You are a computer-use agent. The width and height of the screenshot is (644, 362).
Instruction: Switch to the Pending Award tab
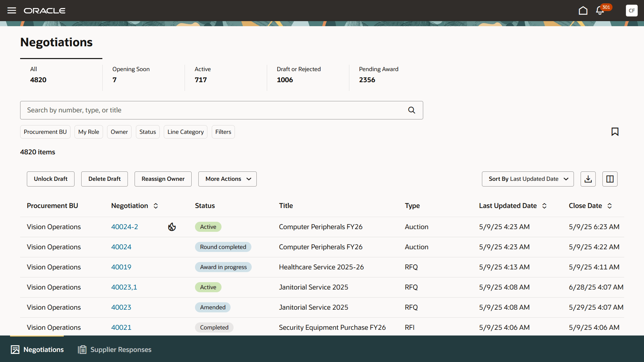[379, 74]
